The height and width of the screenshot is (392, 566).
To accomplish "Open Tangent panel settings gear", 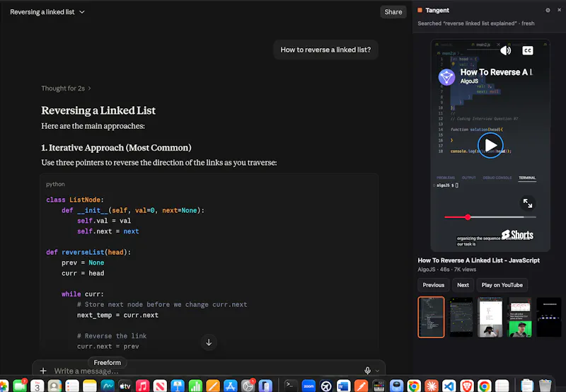I will pyautogui.click(x=548, y=11).
